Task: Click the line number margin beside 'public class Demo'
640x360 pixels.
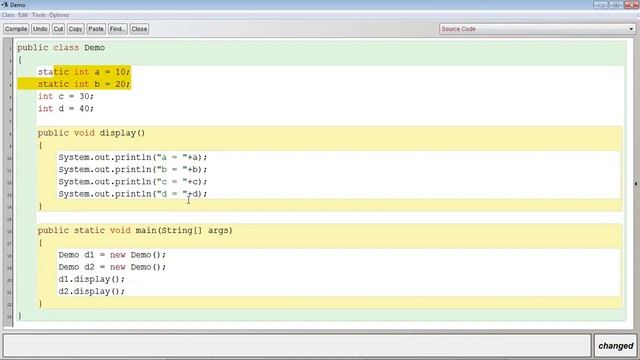Action: [9, 48]
